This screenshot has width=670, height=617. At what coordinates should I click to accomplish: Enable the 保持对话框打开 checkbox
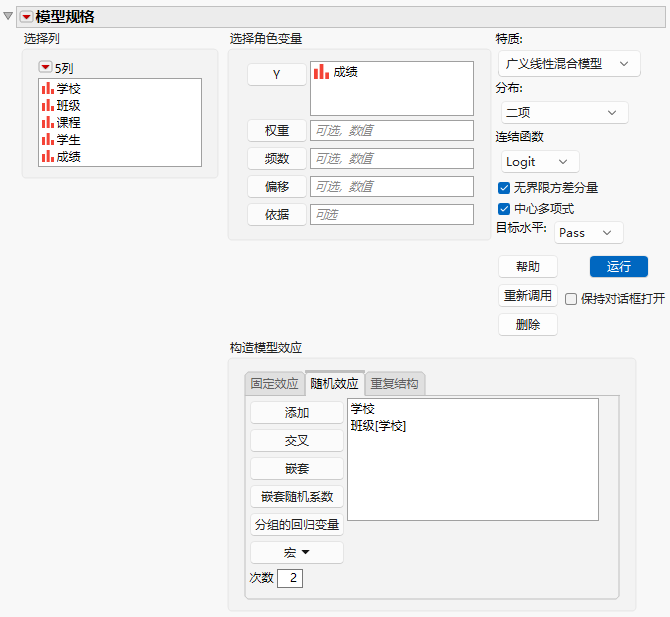[x=570, y=299]
